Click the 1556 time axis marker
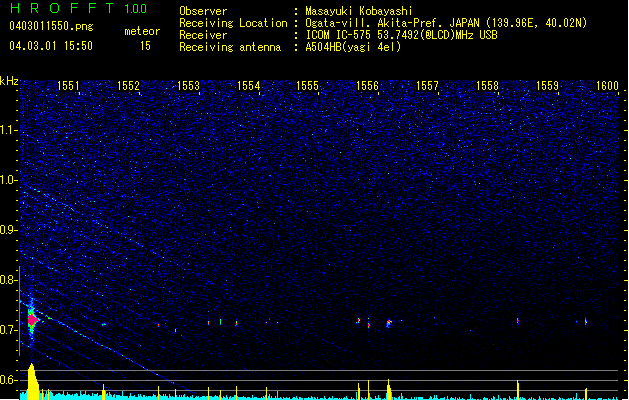This screenshot has width=629, height=400. pos(367,86)
